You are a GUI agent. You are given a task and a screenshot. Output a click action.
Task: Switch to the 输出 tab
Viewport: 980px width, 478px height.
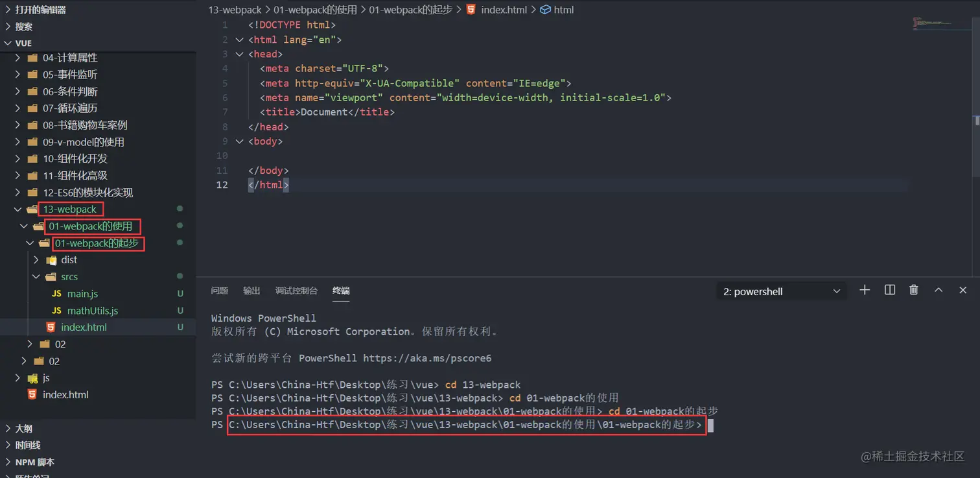pyautogui.click(x=251, y=291)
